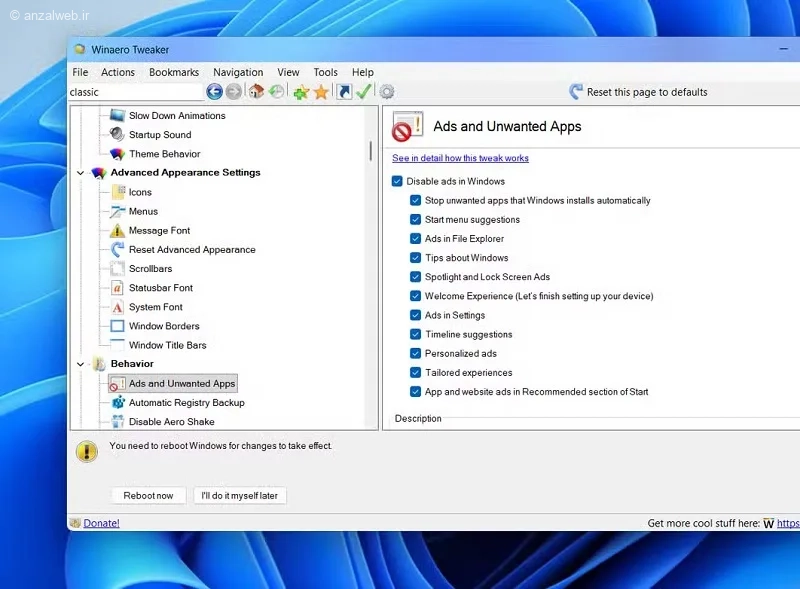Screen dimensions: 800x589
Task: Click I'll do it myself later button
Action: point(239,496)
